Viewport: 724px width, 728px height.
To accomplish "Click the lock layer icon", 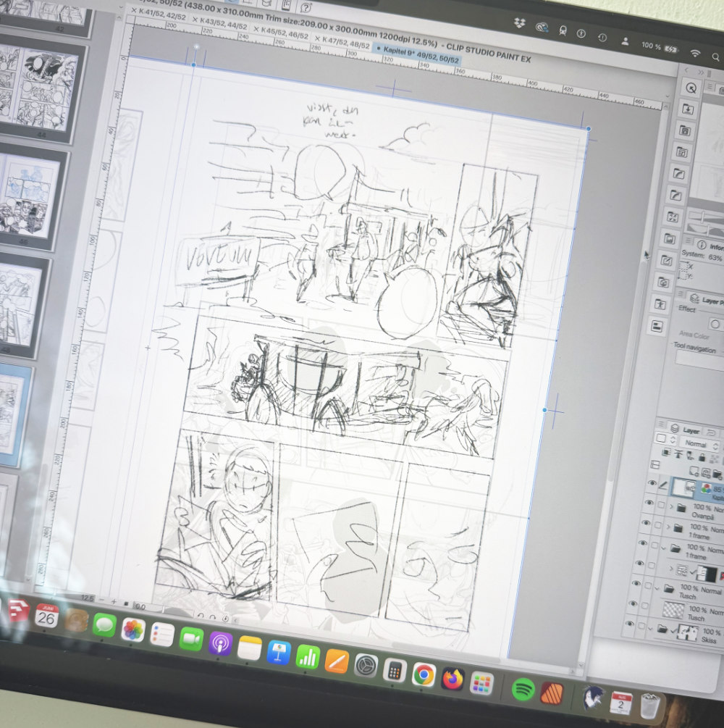I will 701,457.
